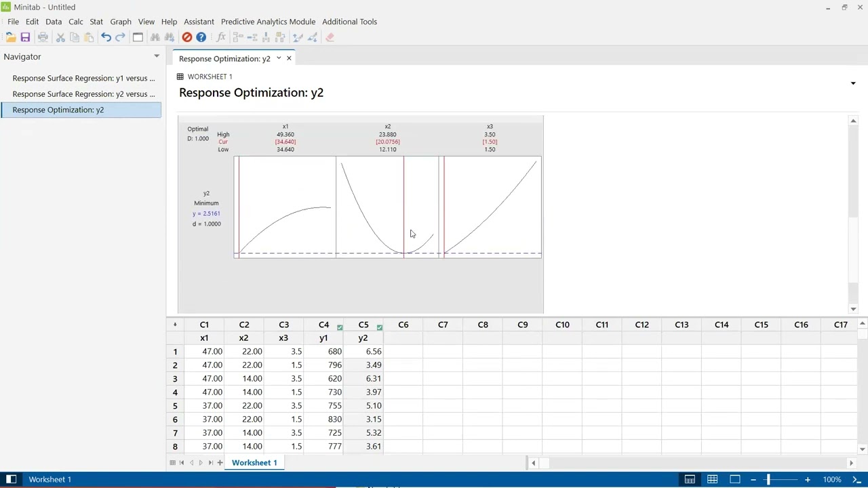Switch to the Worksheet 1 tab
Viewport: 868px width, 488px height.
click(x=254, y=462)
